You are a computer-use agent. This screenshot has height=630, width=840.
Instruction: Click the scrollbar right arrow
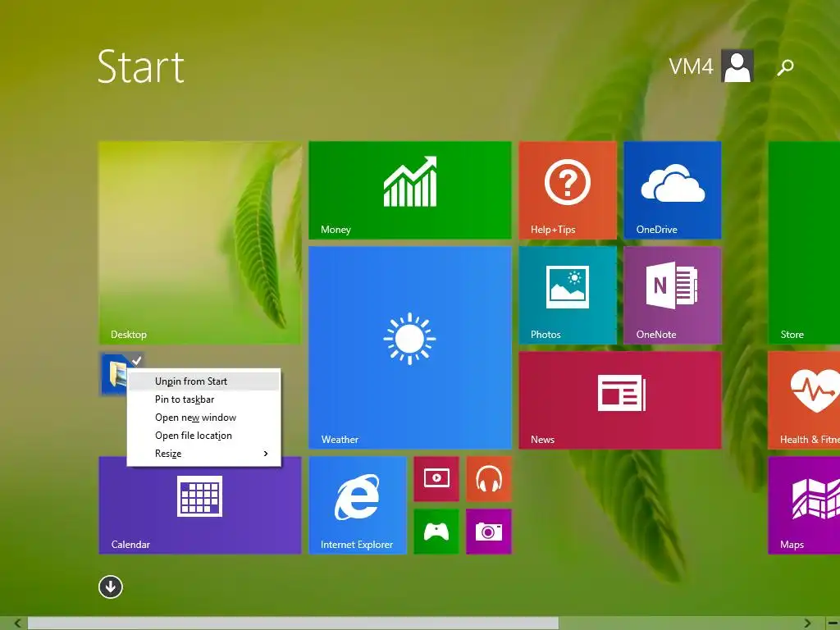coord(808,623)
